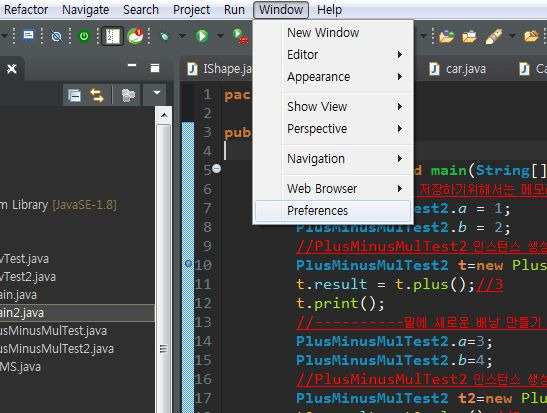This screenshot has width=547, height=413.
Task: Click the pencil highlighter toolbar icon
Action: coord(493,36)
